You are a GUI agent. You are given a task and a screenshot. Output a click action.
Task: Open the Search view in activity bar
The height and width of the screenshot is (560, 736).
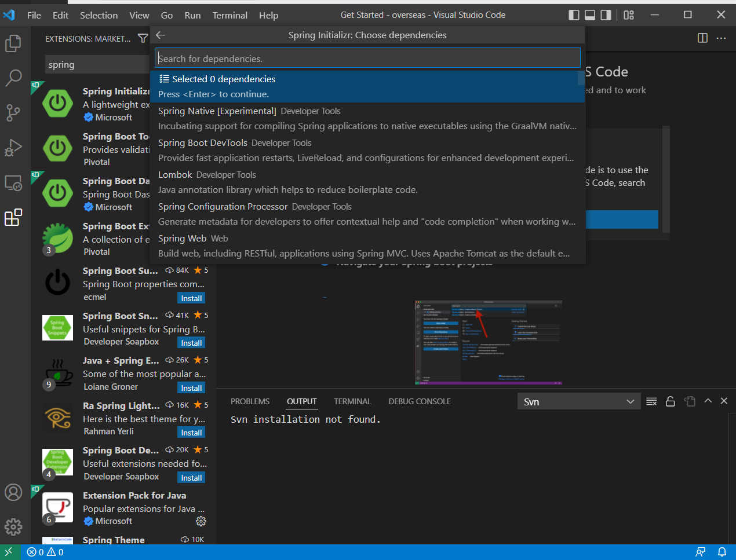[13, 78]
